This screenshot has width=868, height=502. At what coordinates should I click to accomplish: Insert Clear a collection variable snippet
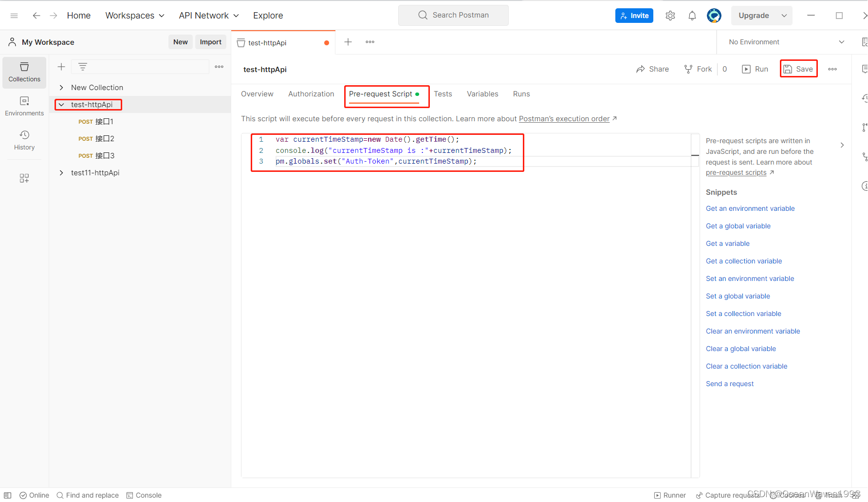coord(746,366)
